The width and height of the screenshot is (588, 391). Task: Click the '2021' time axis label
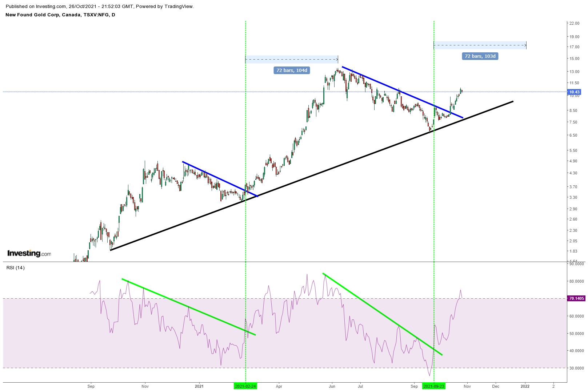[199, 386]
